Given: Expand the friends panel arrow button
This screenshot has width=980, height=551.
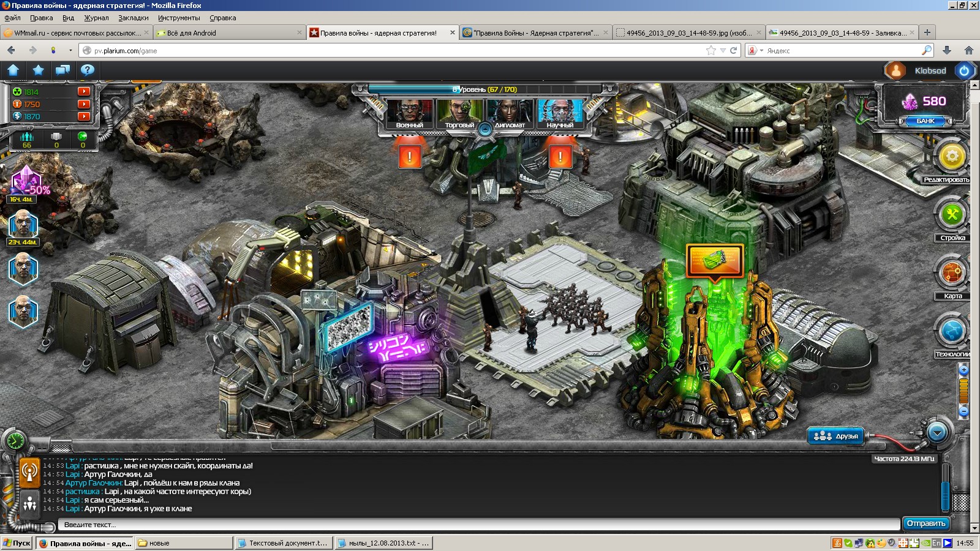Looking at the screenshot, I should coord(937,433).
